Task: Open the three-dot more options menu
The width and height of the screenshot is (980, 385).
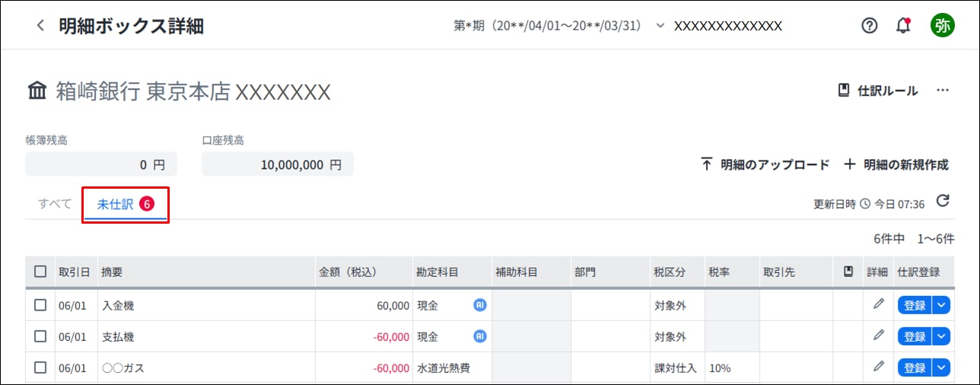Action: tap(943, 91)
